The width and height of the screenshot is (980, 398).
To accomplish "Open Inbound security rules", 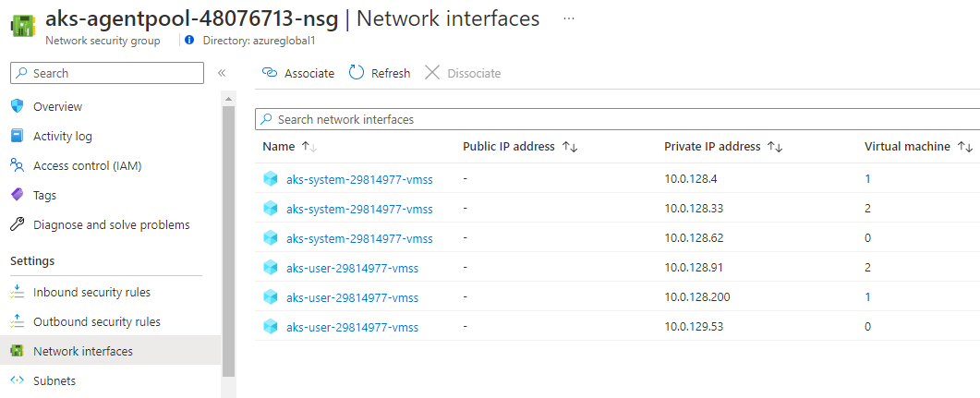I will click(x=91, y=292).
